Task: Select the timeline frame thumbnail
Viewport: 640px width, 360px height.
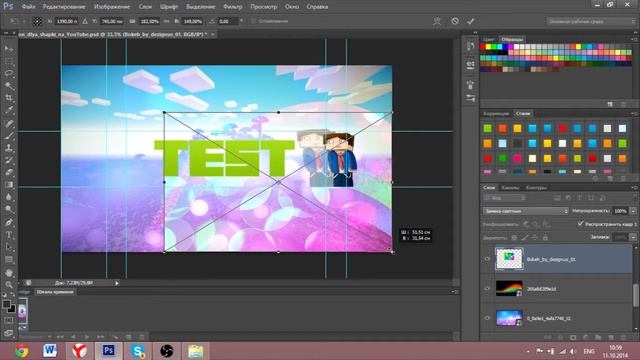Action: 22,311
